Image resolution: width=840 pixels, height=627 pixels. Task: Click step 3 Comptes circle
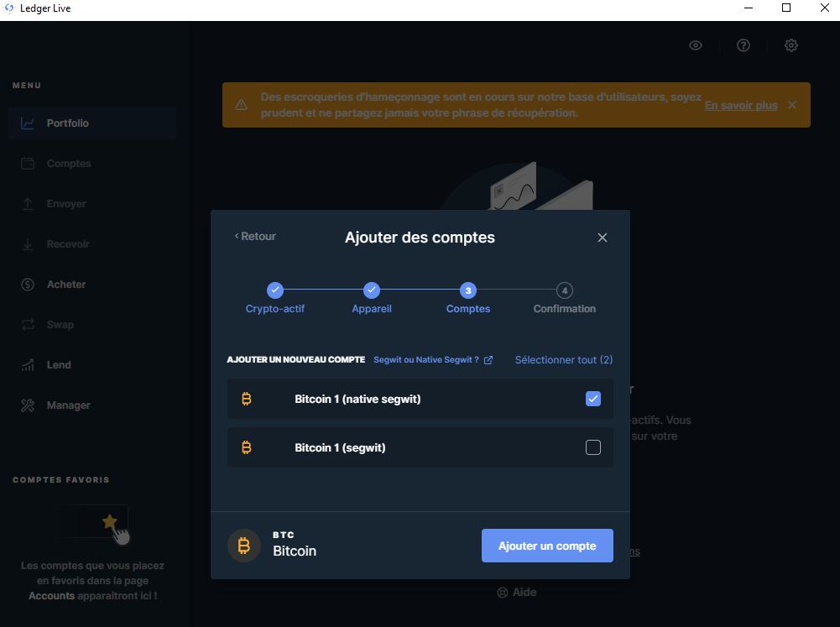pos(468,290)
